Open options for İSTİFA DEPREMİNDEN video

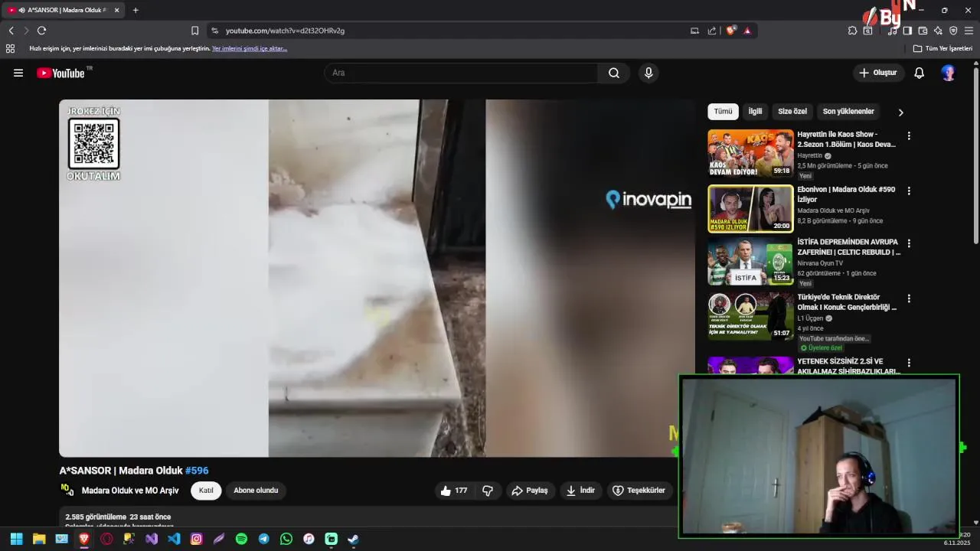(x=909, y=243)
